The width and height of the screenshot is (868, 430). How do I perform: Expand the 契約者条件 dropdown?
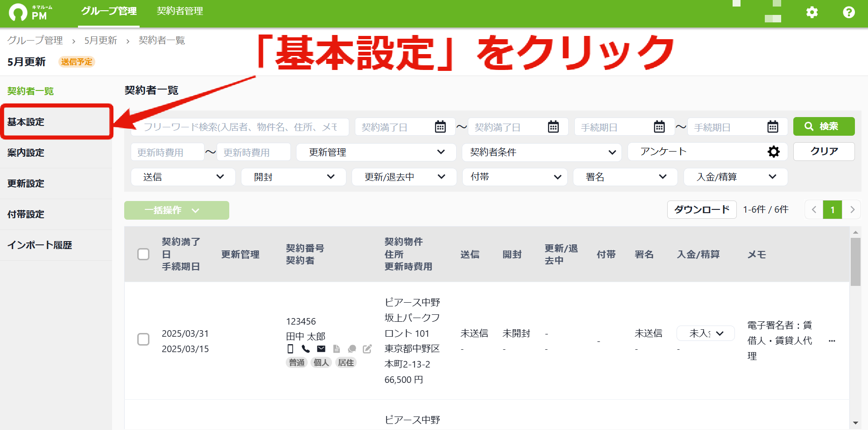[542, 152]
